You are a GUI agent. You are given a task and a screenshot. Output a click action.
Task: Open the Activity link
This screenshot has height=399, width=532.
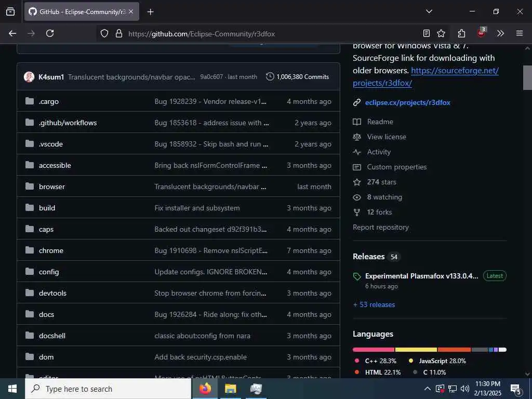379,152
